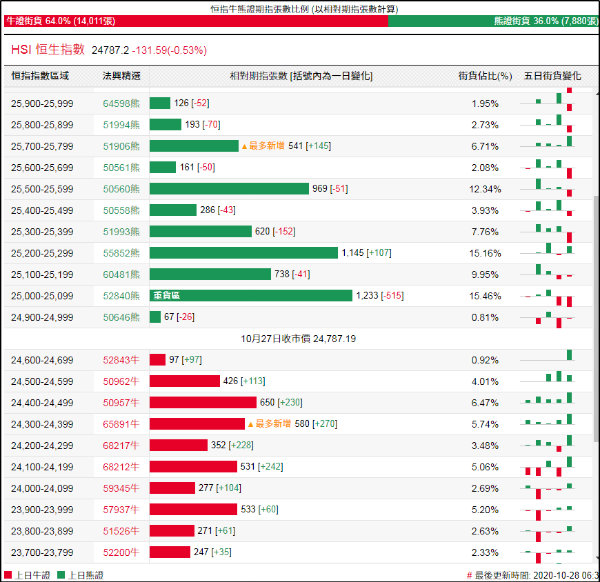Click the 法興精選 column header
Viewport: 600px width, 582px height.
pyautogui.click(x=121, y=76)
